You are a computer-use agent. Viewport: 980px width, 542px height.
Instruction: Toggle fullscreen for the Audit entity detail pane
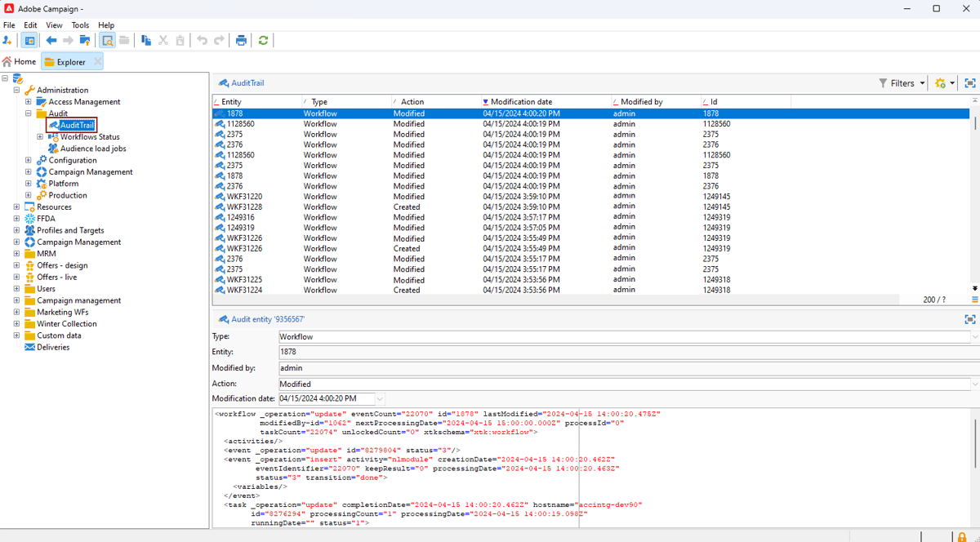click(970, 319)
